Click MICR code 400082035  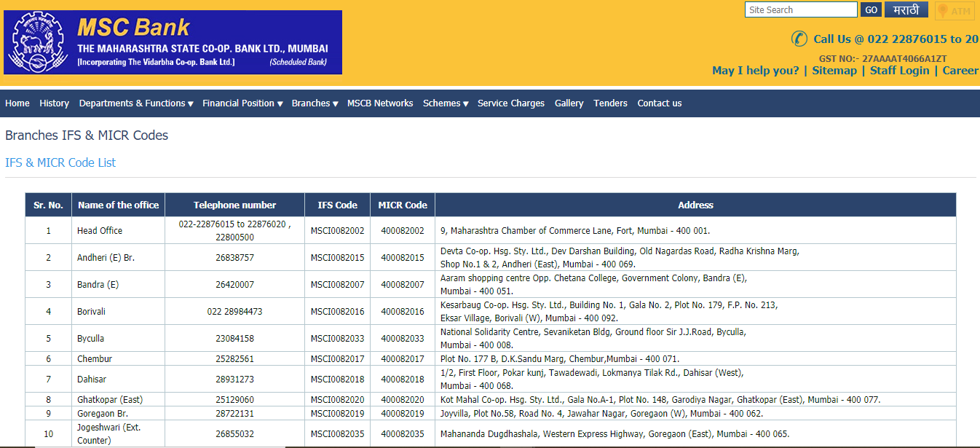[403, 434]
